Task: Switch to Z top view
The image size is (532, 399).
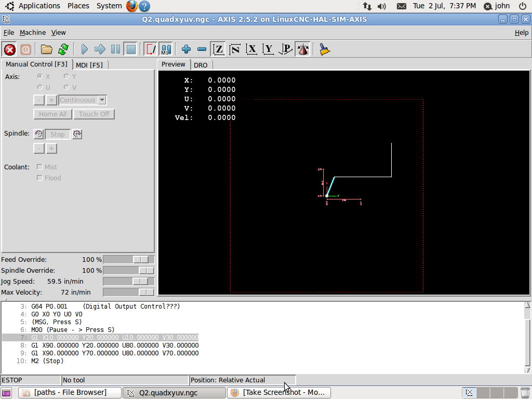Action: pyautogui.click(x=218, y=49)
